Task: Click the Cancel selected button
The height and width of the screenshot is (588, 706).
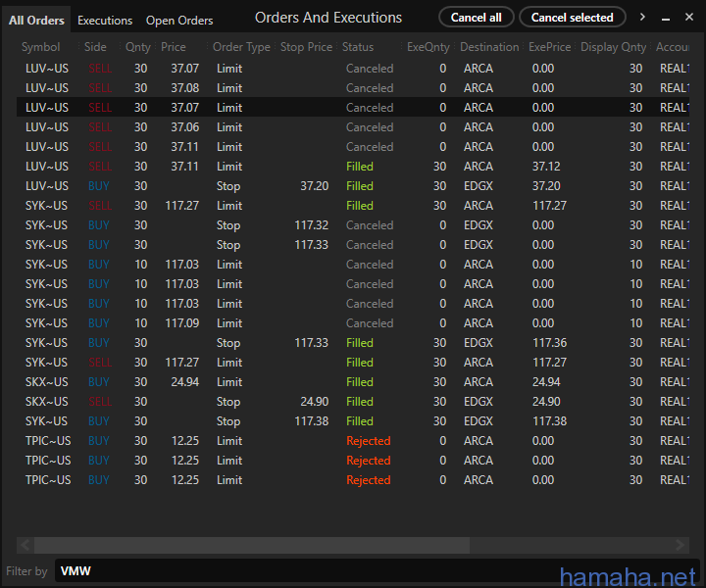Action: pos(573,17)
